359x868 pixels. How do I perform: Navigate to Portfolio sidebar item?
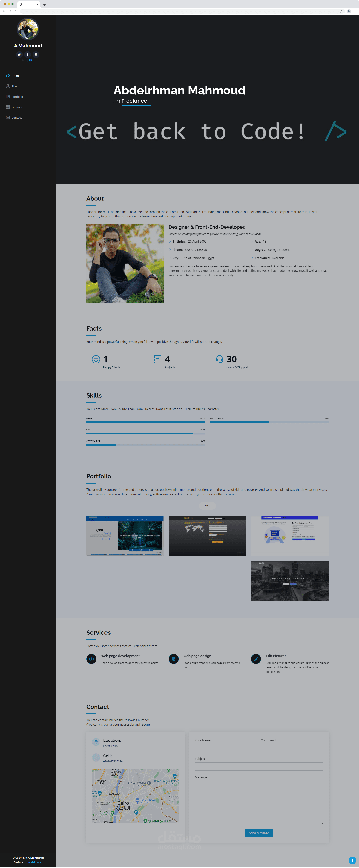[x=17, y=97]
